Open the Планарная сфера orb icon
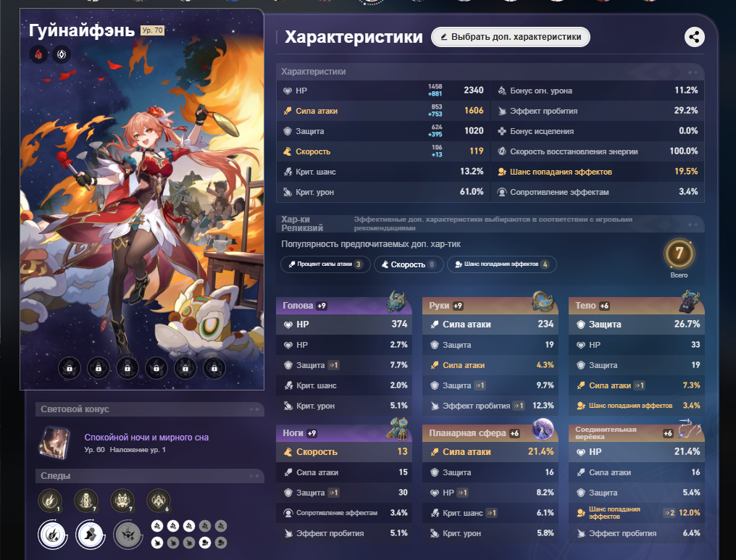Viewport: 736px width, 560px height. (x=543, y=429)
